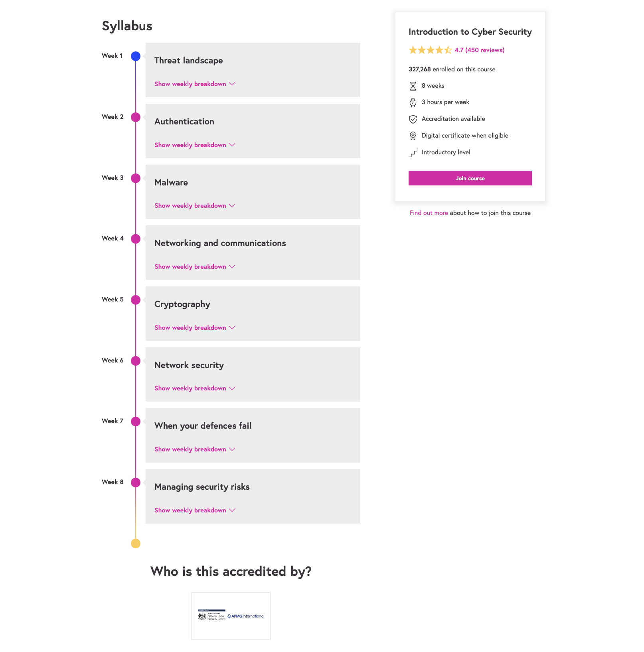Screen dimensions: 644x652
Task: Click the yellow end-of-timeline dot
Action: (x=136, y=544)
